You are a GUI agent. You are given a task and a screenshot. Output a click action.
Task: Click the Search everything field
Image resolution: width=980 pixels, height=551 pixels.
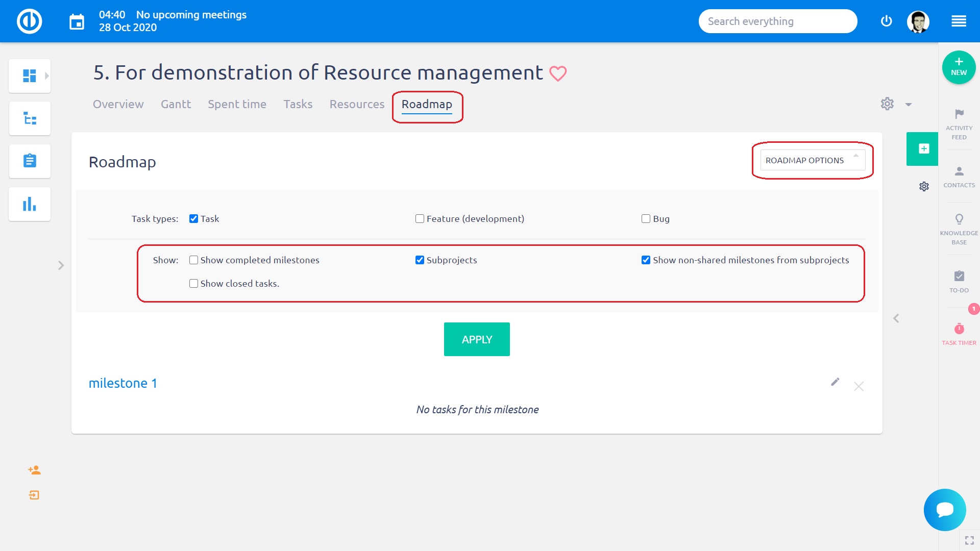(x=777, y=21)
